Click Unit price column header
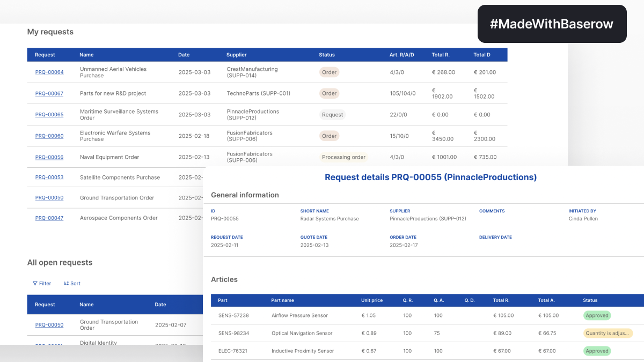Image resolution: width=644 pixels, height=362 pixels. point(372,300)
